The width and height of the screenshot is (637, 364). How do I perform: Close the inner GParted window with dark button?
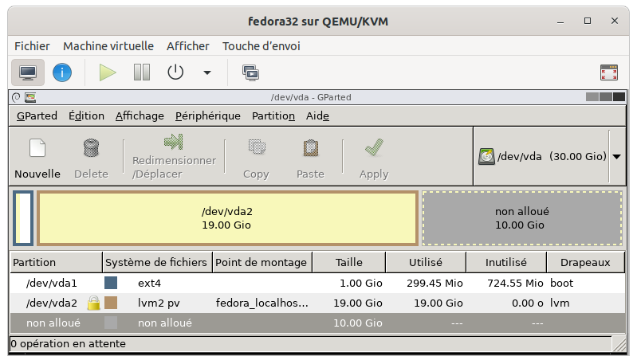pos(619,97)
